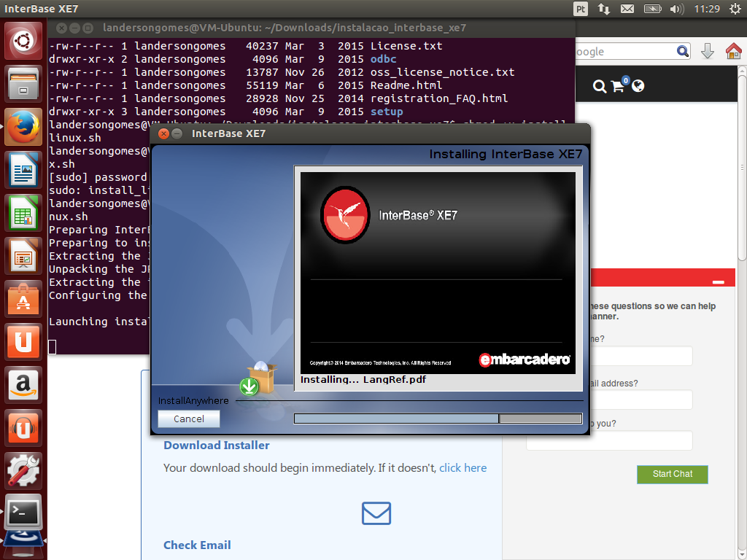Image resolution: width=747 pixels, height=560 pixels.
Task: Open the clock menu showing 11:29
Action: pyautogui.click(x=707, y=9)
